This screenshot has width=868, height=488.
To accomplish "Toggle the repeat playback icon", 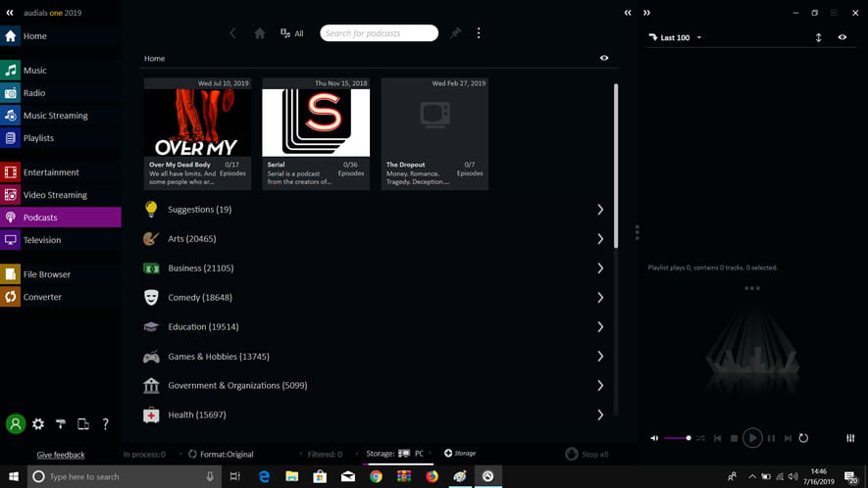I will pyautogui.click(x=803, y=438).
